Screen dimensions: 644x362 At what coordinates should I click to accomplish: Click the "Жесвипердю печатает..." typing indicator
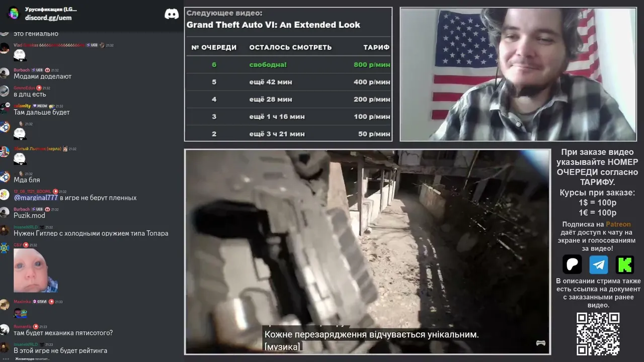click(32, 358)
